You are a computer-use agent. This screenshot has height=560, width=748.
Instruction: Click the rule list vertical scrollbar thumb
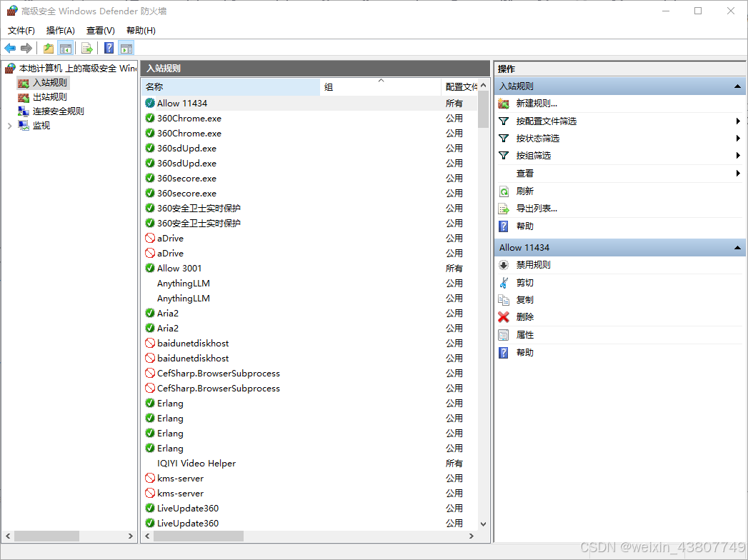coord(483,109)
